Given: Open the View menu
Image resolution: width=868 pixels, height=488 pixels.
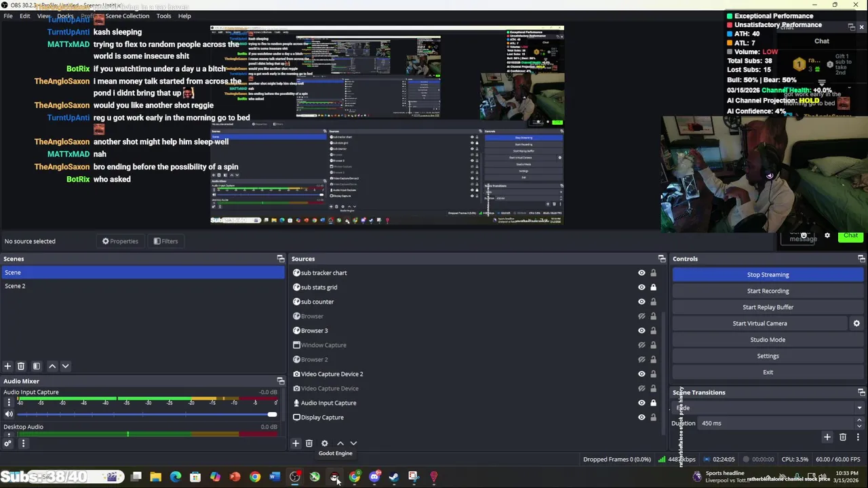Looking at the screenshot, I should coord(43,16).
